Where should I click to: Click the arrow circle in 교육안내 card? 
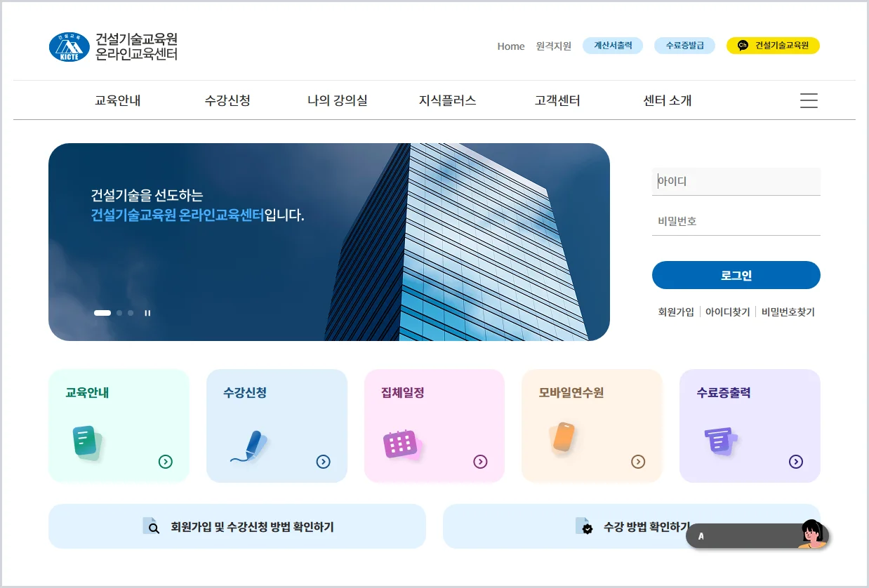coord(166,462)
